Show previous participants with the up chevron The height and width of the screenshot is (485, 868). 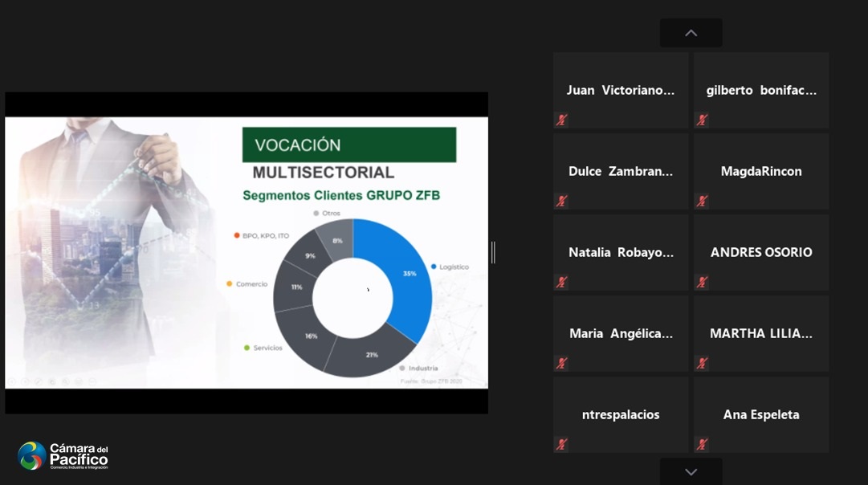click(691, 33)
